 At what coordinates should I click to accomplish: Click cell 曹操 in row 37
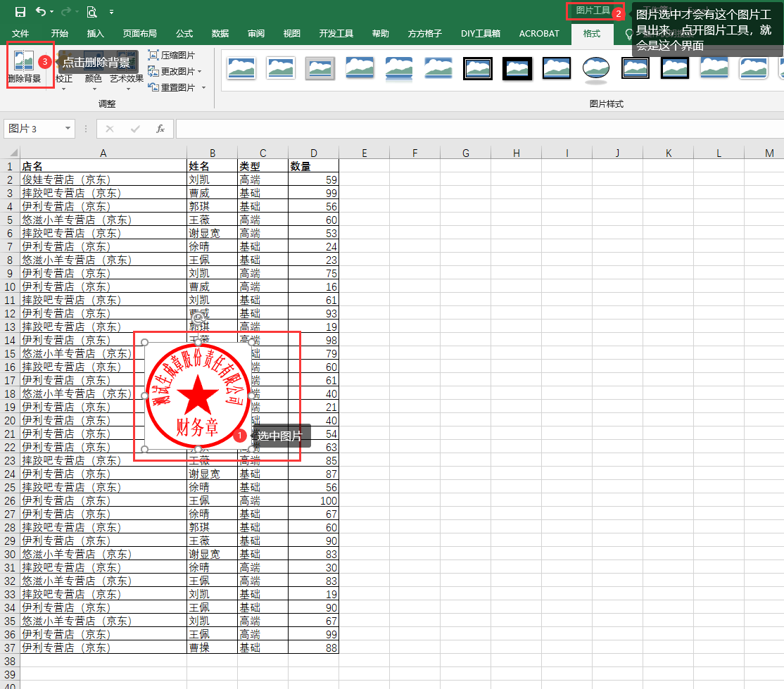coord(212,647)
